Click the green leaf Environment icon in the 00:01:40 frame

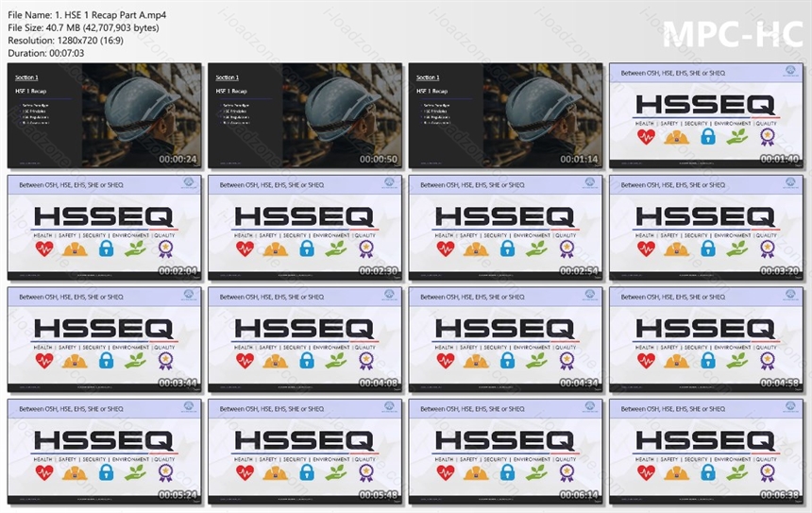(x=736, y=137)
